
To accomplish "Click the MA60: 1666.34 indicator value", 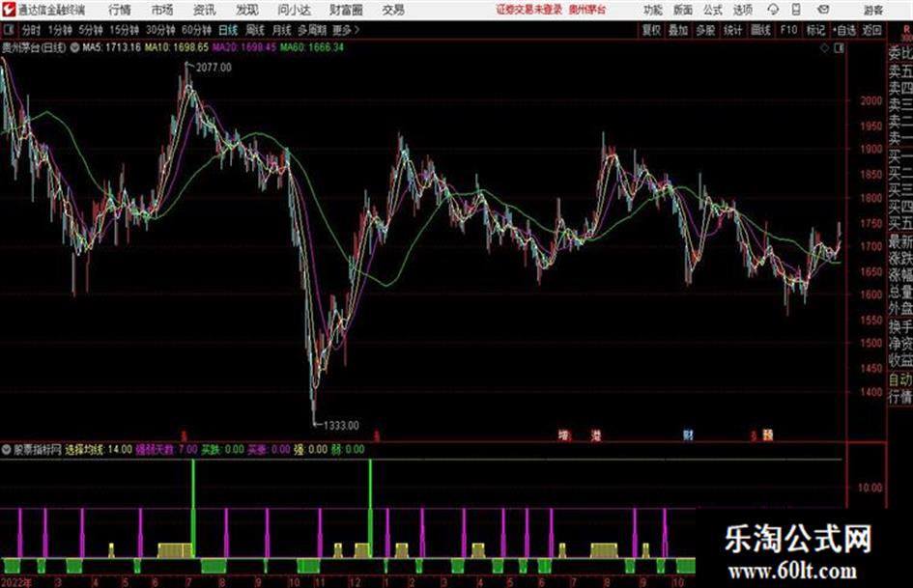I will [x=311, y=47].
